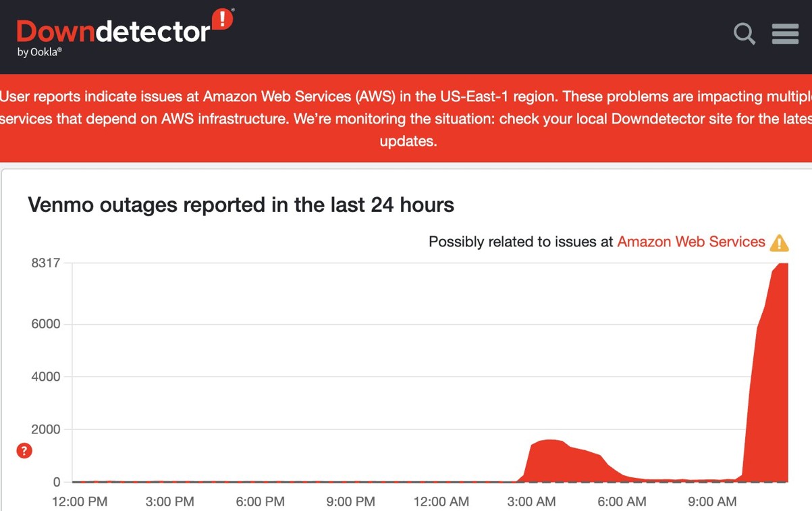
Task: Click the 6000 y-axis label
Action: [45, 324]
